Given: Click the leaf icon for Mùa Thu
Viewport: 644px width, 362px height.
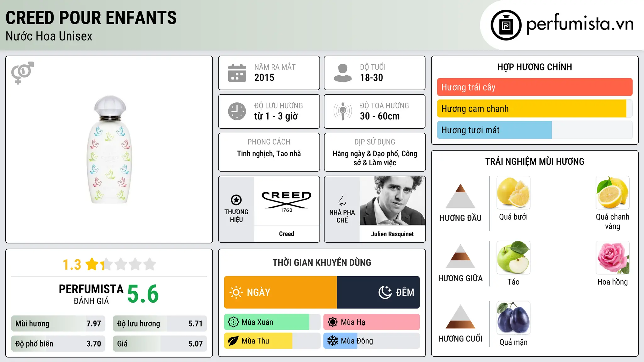Looking at the screenshot, I should (x=233, y=341).
